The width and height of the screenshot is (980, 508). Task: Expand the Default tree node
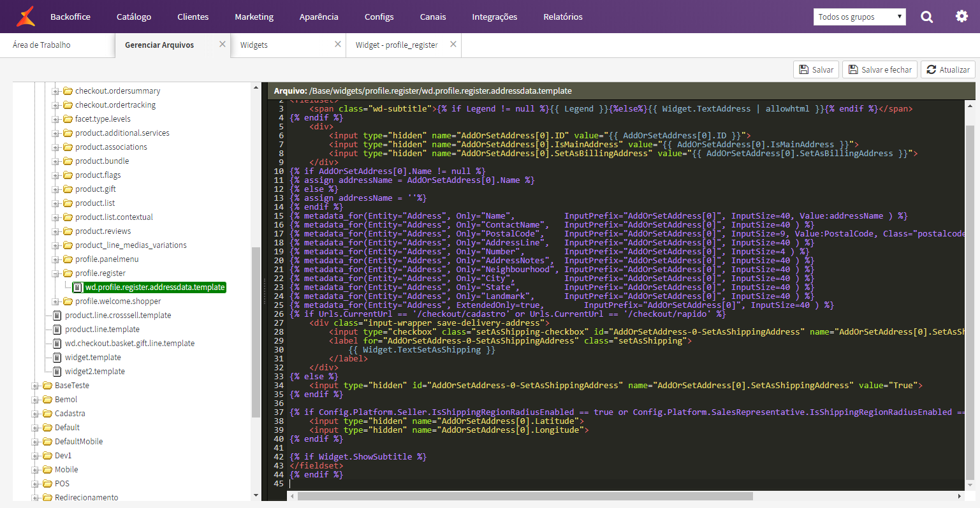point(35,428)
